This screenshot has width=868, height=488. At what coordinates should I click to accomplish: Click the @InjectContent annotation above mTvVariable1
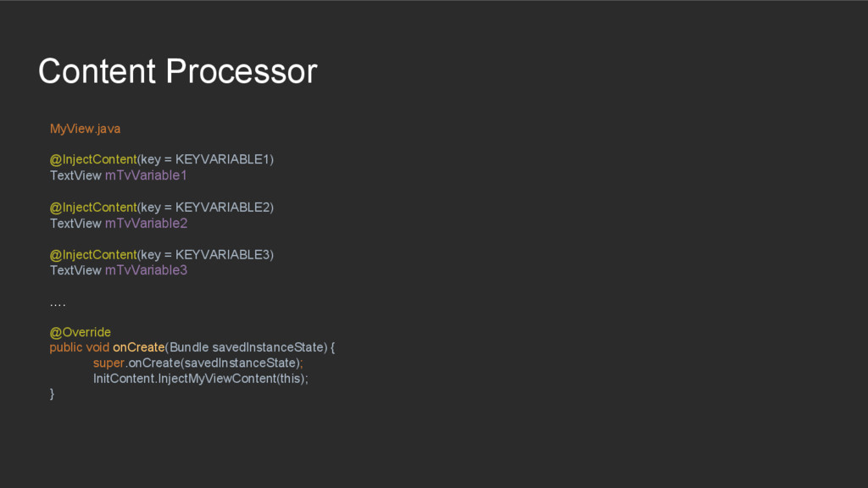point(93,160)
